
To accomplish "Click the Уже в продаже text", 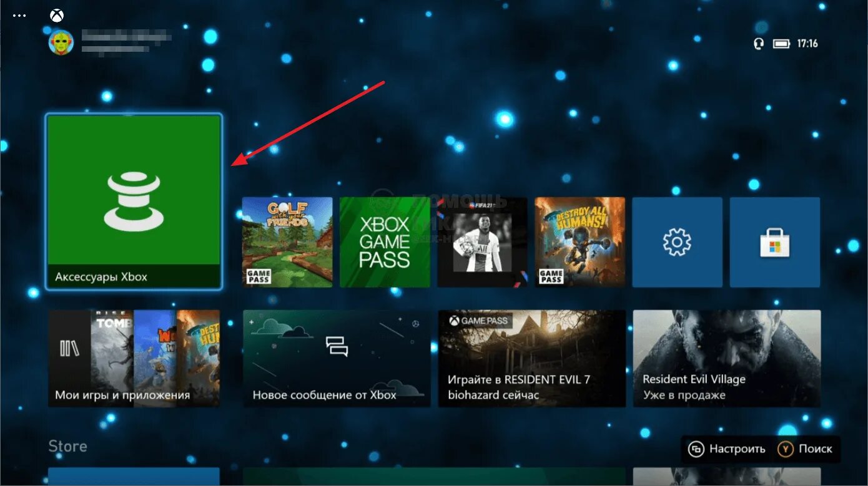I will tap(684, 395).
